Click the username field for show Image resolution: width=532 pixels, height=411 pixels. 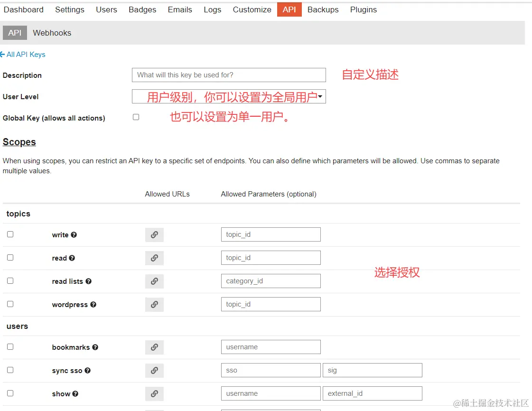point(271,393)
